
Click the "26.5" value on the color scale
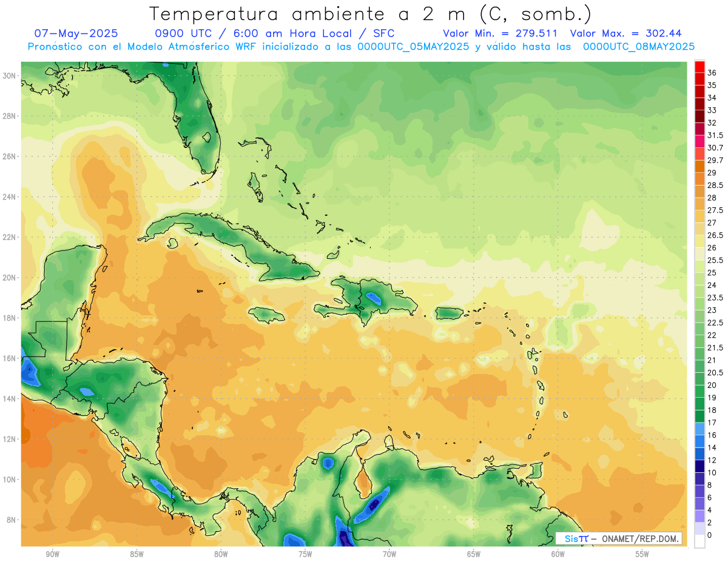(715, 235)
